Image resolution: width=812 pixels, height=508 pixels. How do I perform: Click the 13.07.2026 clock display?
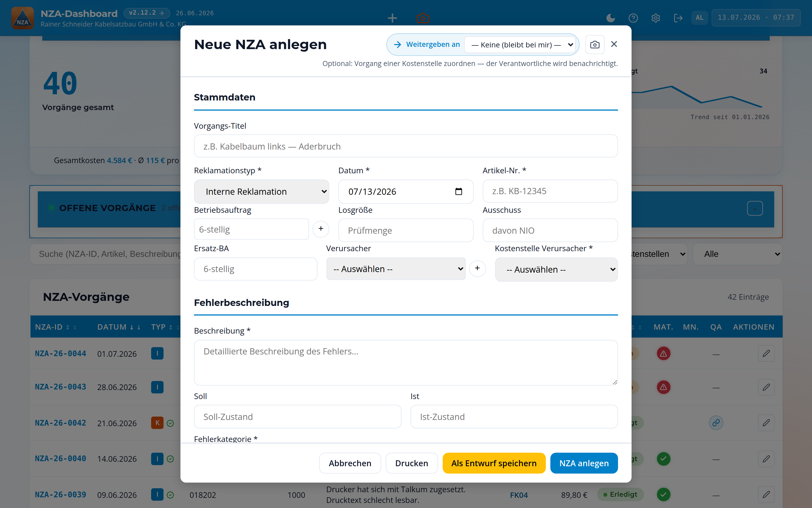click(x=756, y=17)
